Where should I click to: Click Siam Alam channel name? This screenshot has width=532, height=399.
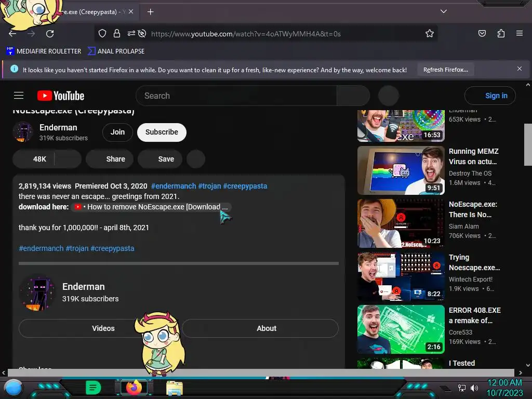pos(464,227)
